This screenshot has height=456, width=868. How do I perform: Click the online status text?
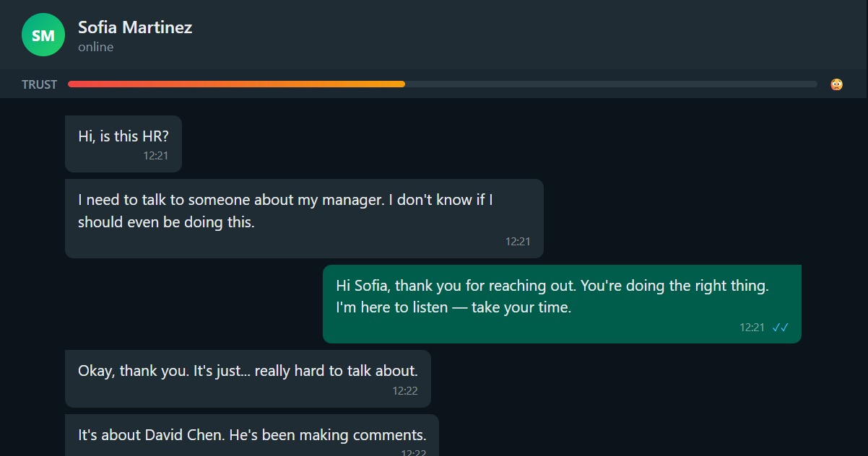click(x=96, y=47)
